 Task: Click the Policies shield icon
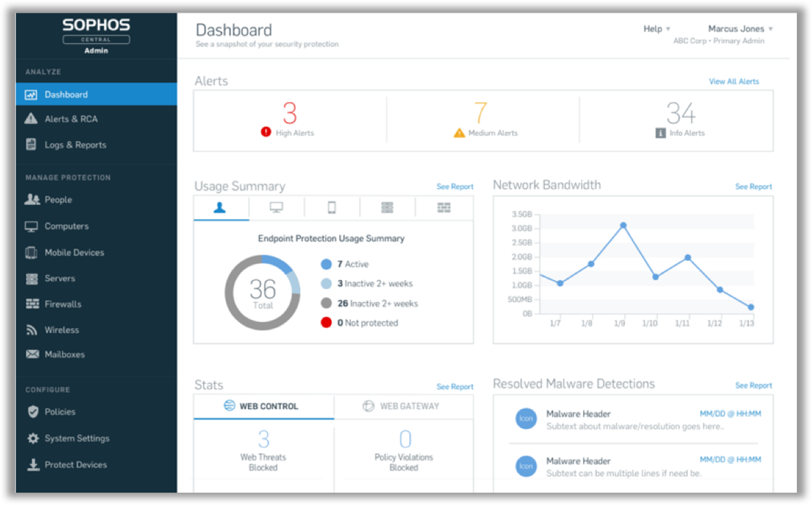coord(33,412)
